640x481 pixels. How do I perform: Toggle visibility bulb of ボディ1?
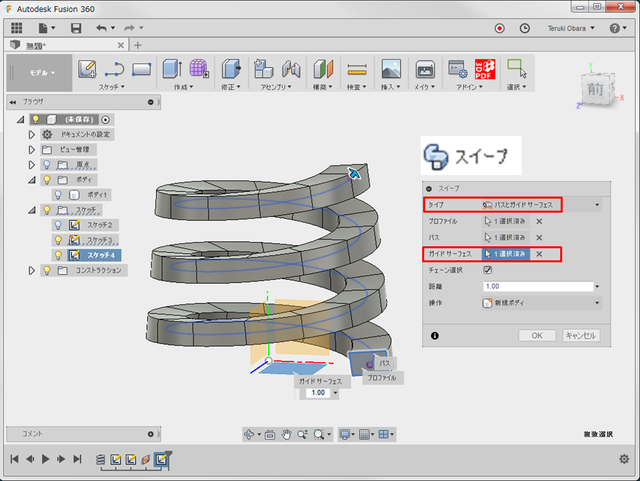pyautogui.click(x=58, y=194)
